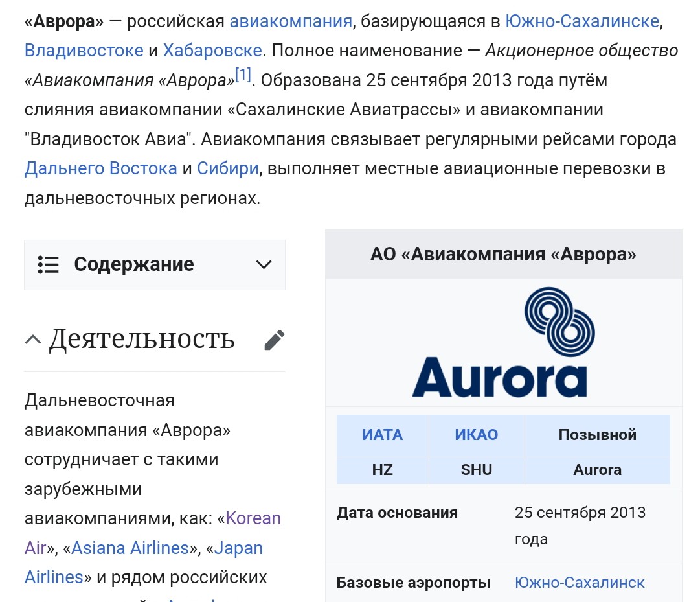This screenshot has width=700, height=602.
Task: Open the Korean Air link
Action: (153, 533)
